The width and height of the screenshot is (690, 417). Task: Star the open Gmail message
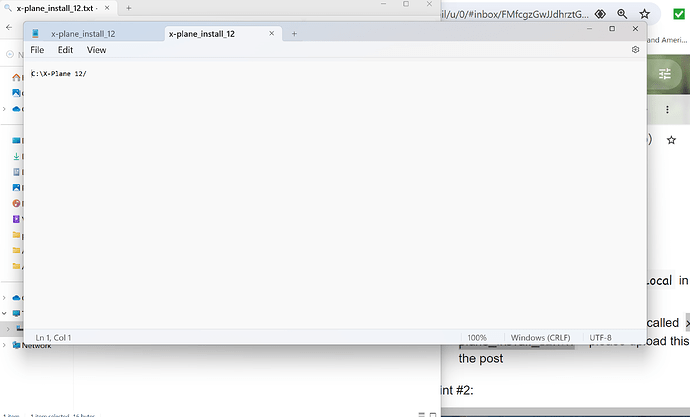671,140
